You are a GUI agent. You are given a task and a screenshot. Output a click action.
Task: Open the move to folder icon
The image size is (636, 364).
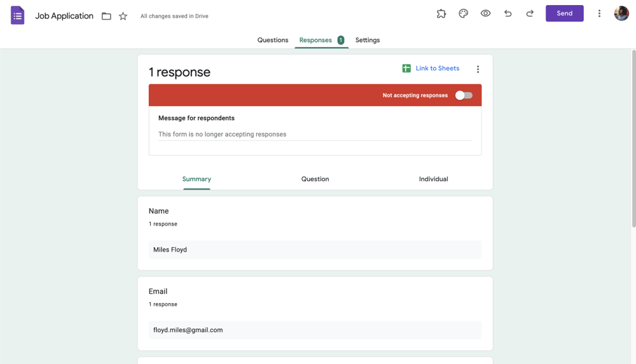coord(106,16)
